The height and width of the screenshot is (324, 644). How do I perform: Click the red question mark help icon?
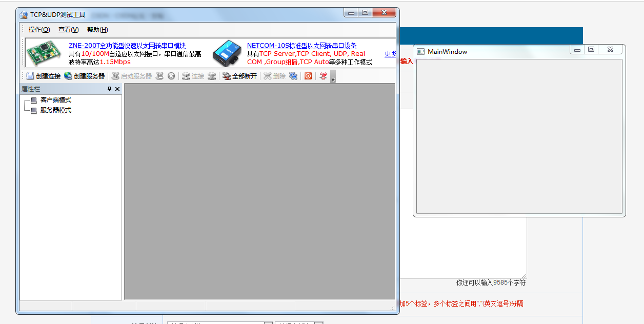tap(323, 76)
